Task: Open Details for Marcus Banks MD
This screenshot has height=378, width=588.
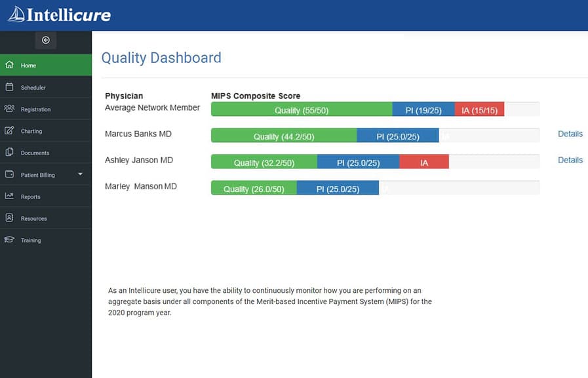Action: 570,134
